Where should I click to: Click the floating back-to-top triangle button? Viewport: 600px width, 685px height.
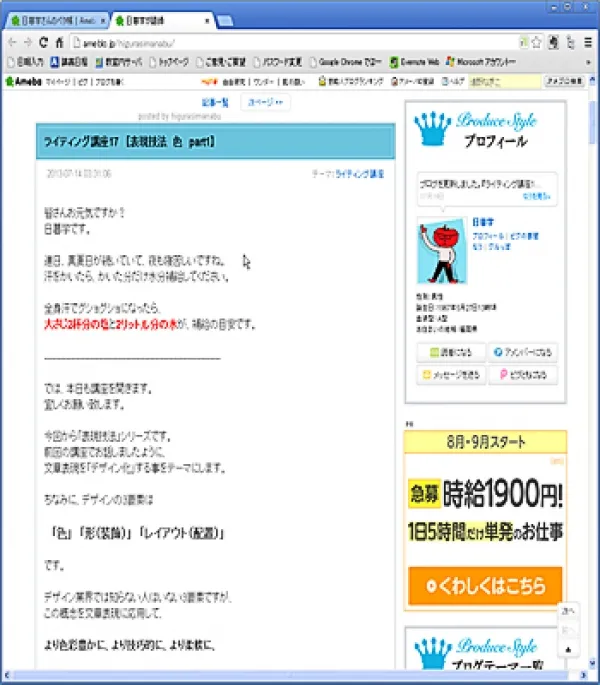point(568,650)
